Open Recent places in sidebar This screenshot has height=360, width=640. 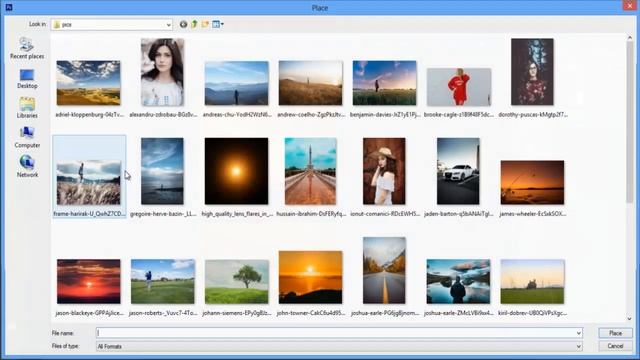(x=27, y=49)
